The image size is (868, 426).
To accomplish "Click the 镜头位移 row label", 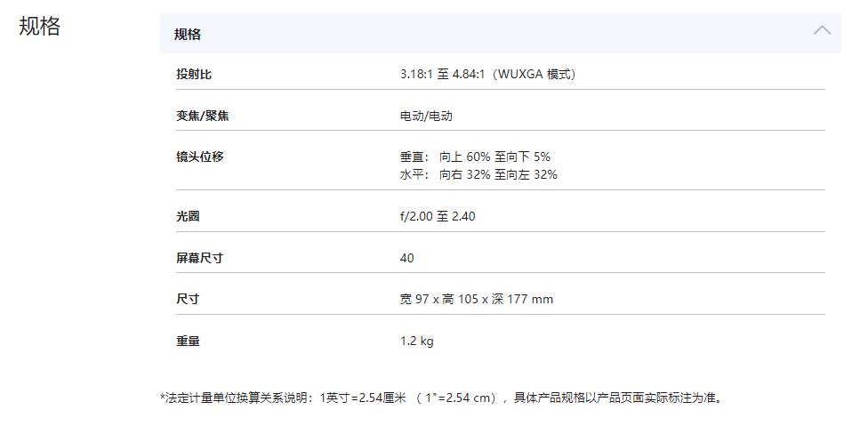I will [x=199, y=157].
